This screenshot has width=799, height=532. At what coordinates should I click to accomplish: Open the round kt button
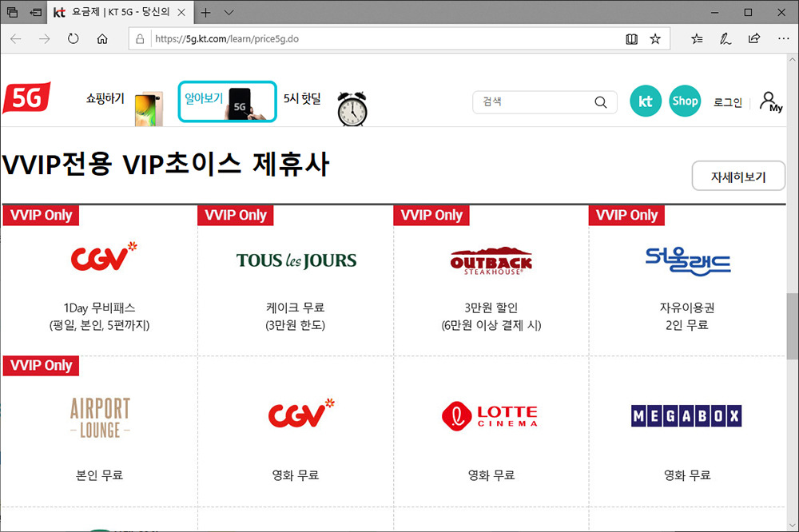pos(646,101)
